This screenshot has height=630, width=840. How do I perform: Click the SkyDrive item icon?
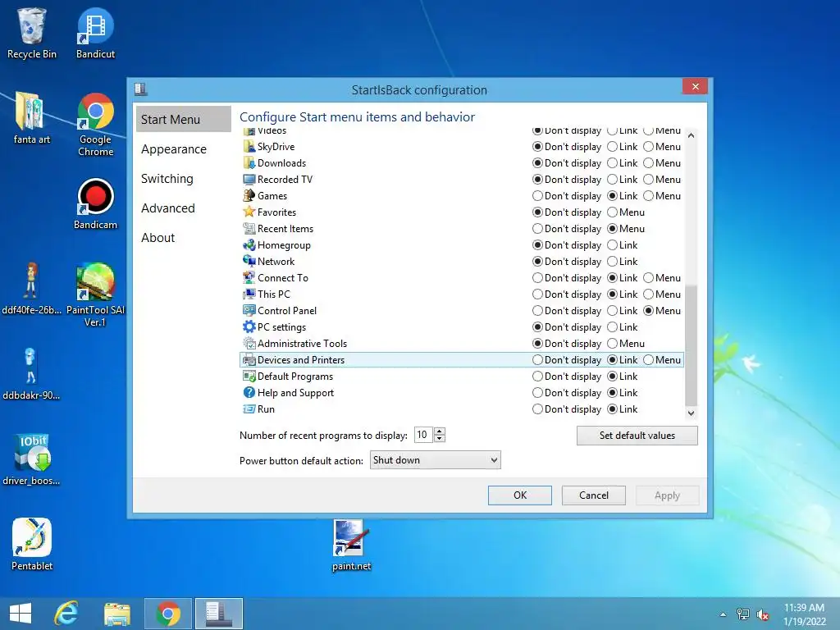[x=249, y=146]
